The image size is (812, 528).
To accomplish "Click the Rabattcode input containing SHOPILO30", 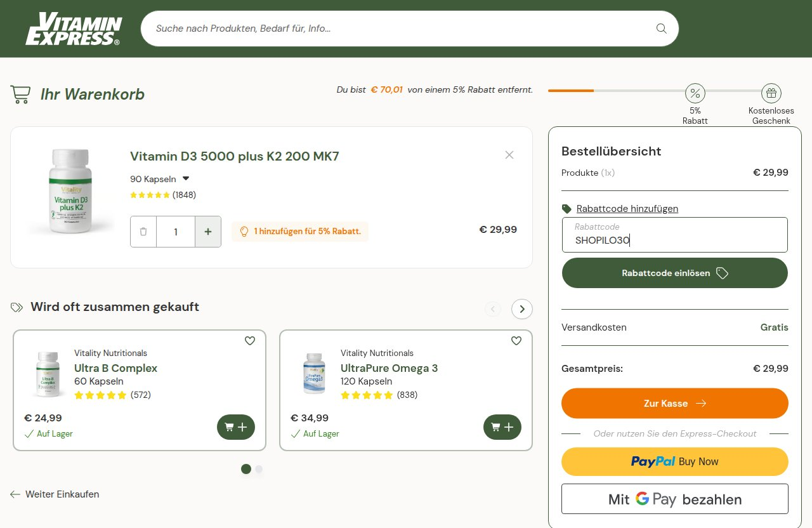I will click(x=675, y=235).
